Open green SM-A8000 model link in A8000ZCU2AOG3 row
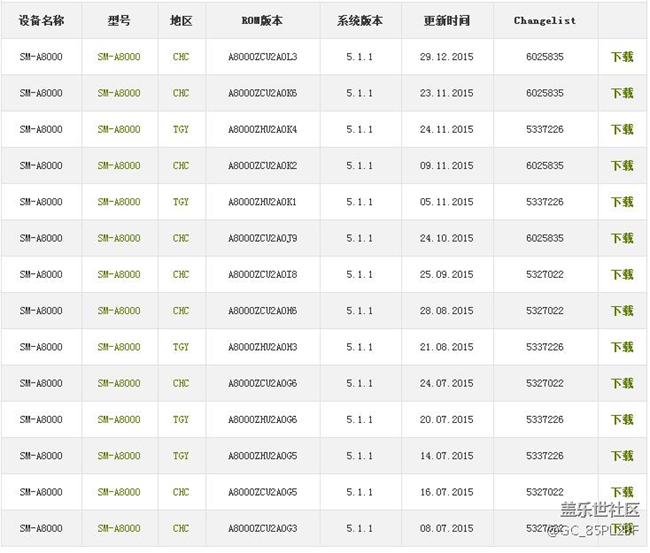 (x=119, y=528)
